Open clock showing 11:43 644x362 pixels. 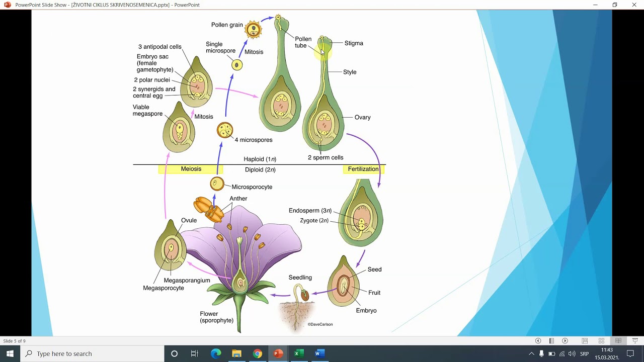607,353
